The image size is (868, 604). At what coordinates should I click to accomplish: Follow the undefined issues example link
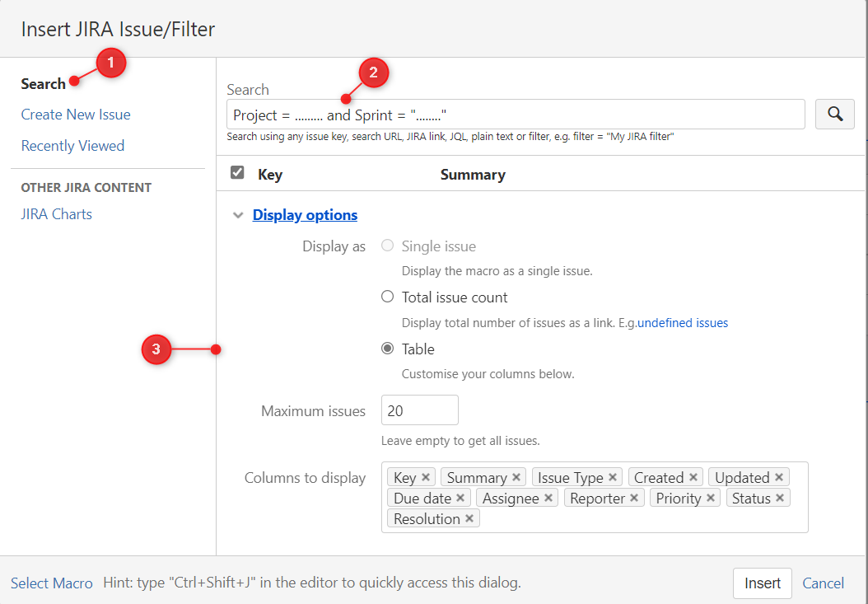tap(683, 322)
